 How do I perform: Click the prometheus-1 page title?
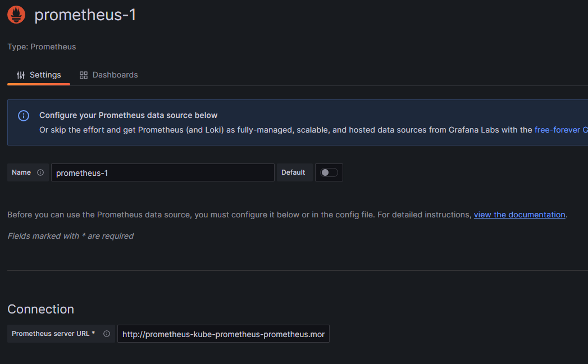85,15
